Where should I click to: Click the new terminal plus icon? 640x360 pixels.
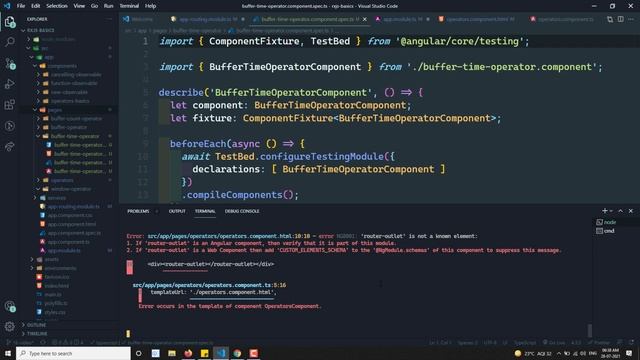[604, 211]
